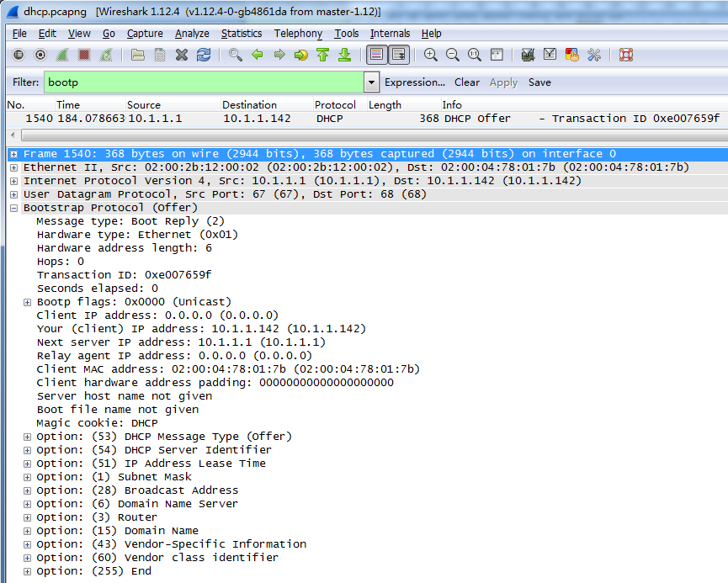Screen dimensions: 728x583
Task: Open the capture interfaces list icon
Action: (x=19, y=55)
